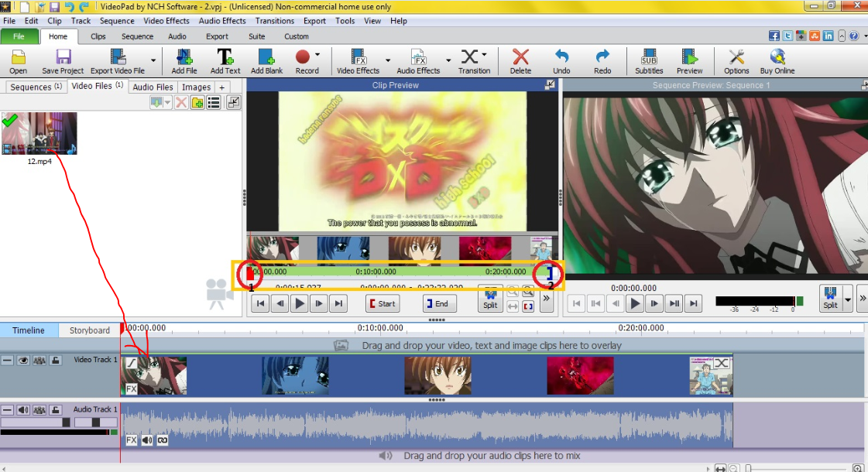
Task: Mute Audio Track 1 with speaker button
Action: coord(22,410)
